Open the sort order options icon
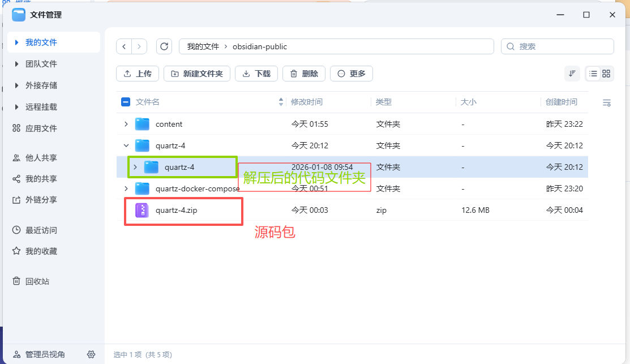 (572, 74)
